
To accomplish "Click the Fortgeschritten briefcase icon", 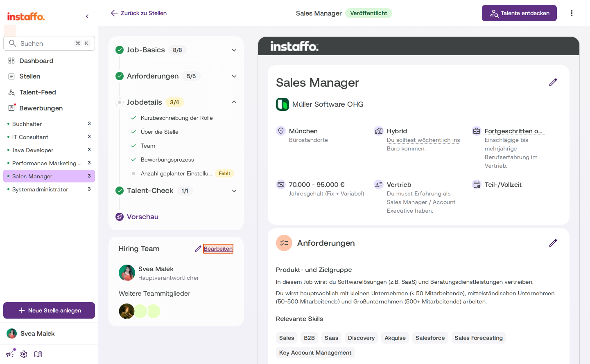I will [x=477, y=131].
